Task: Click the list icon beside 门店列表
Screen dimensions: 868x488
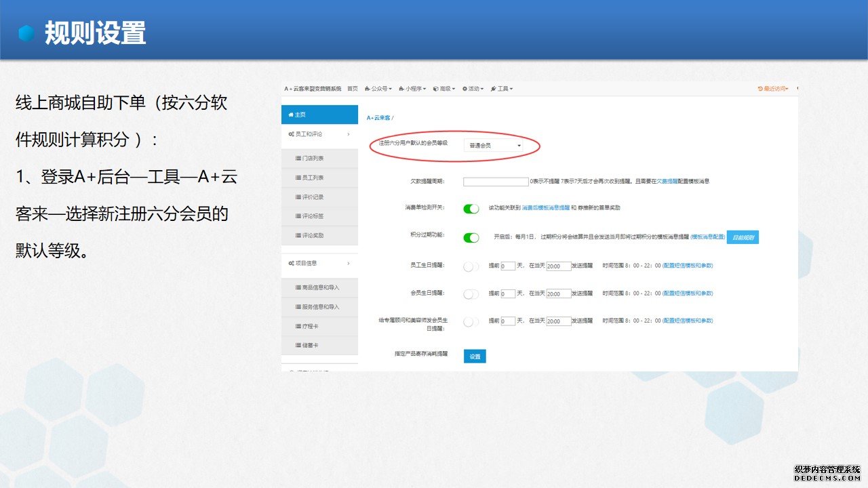Action: [x=298, y=158]
